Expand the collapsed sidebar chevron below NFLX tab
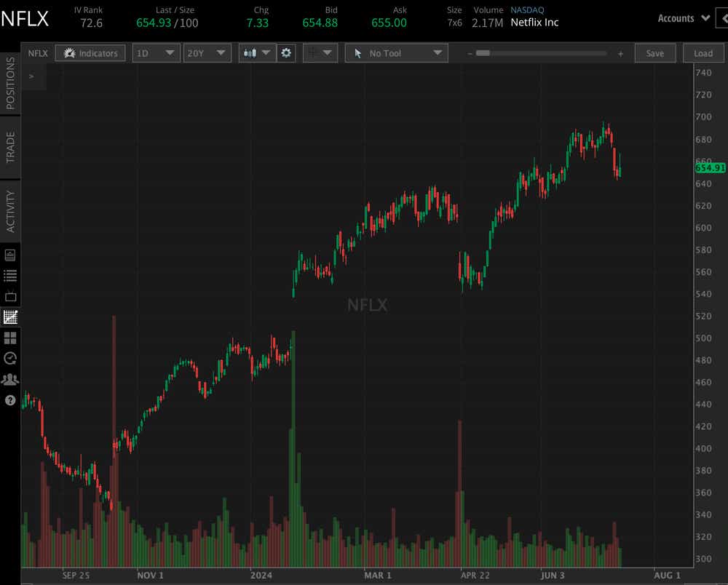 point(31,76)
